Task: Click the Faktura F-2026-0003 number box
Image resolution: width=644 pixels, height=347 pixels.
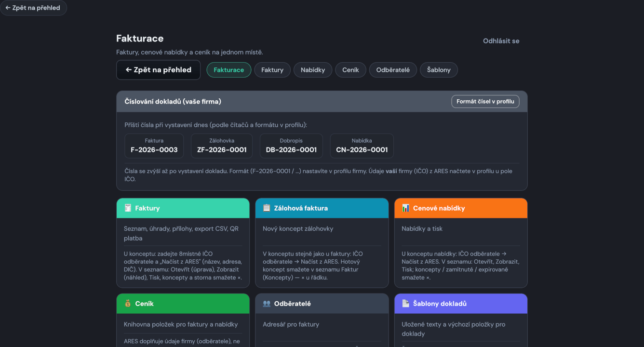Action: coord(154,146)
